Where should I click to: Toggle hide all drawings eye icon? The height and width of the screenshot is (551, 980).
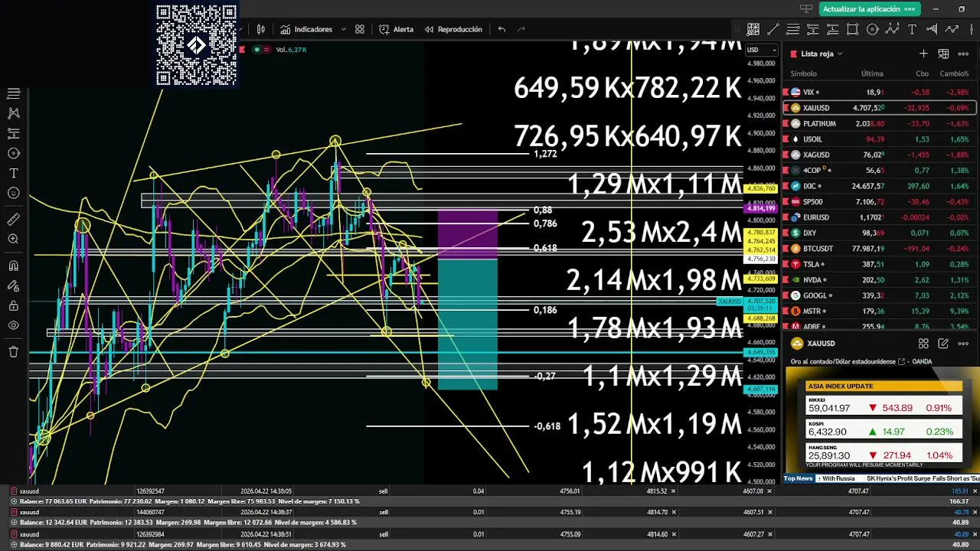click(x=13, y=325)
